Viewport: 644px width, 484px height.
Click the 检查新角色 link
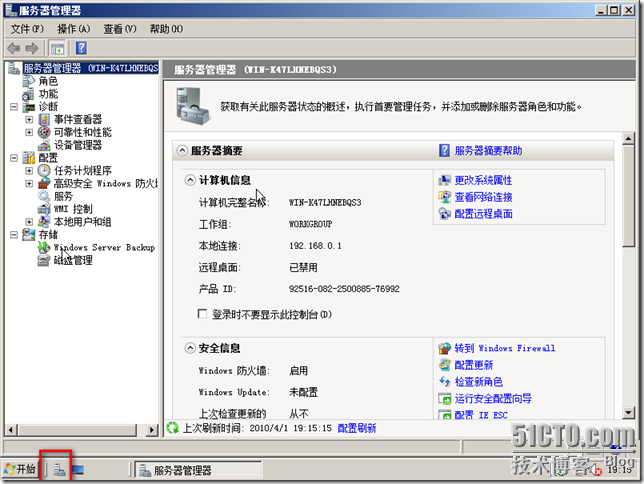click(478, 382)
